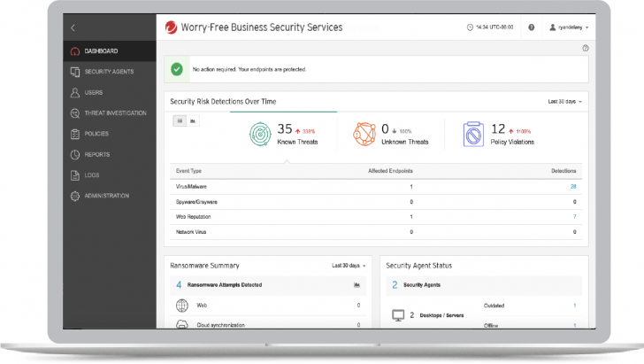Screen dimensions: 644x364
Task: Switch to table view of detections
Action: pos(180,121)
